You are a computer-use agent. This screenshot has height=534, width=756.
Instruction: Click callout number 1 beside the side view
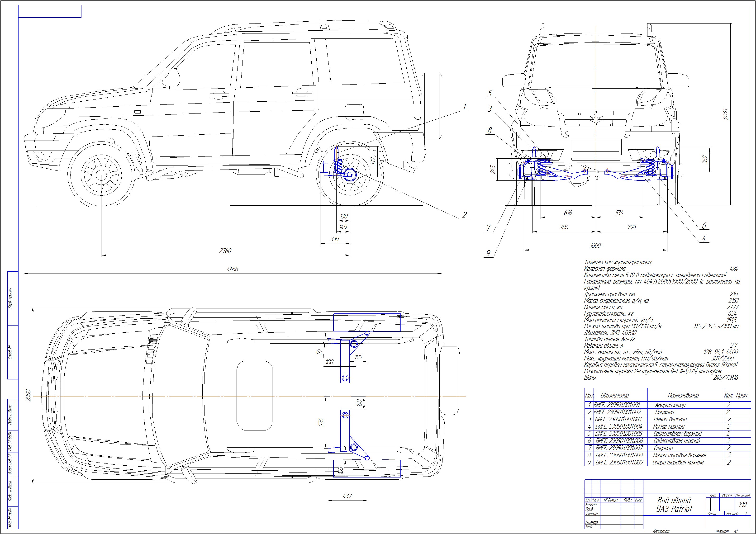pos(464,107)
